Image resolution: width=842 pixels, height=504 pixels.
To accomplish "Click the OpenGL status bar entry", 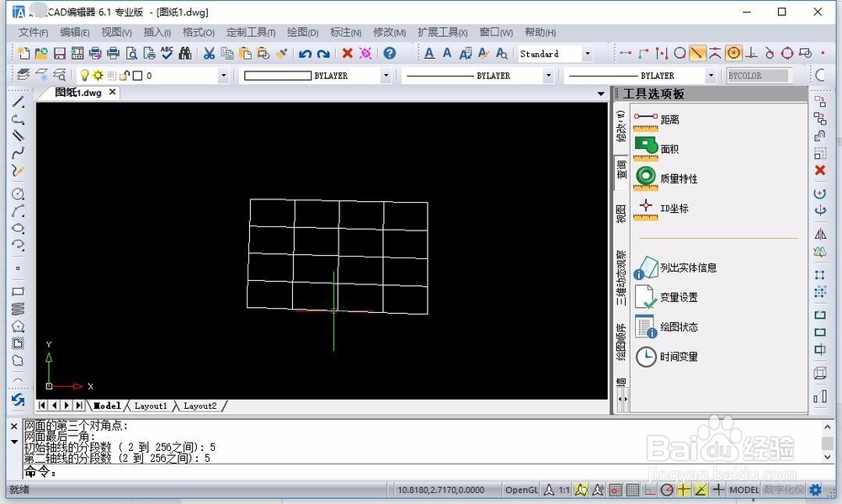I will tap(521, 490).
